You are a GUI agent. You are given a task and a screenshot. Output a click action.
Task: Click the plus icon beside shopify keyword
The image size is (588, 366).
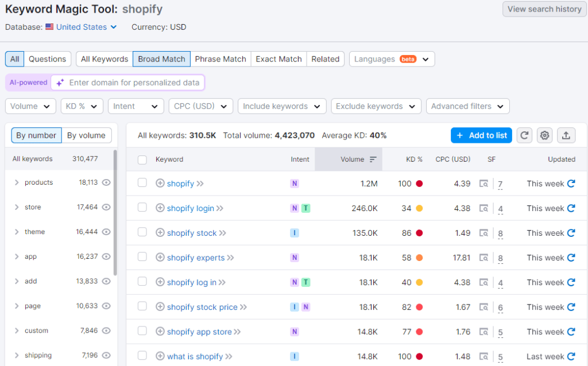point(160,183)
